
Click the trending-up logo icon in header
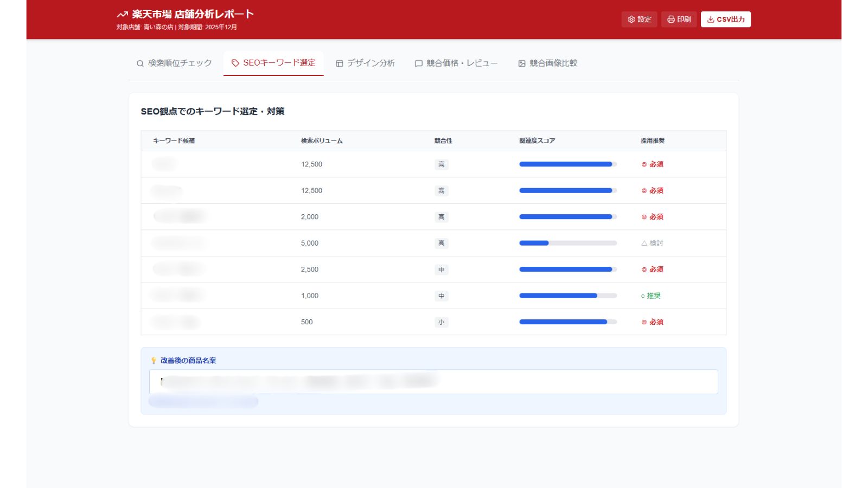[x=122, y=15]
